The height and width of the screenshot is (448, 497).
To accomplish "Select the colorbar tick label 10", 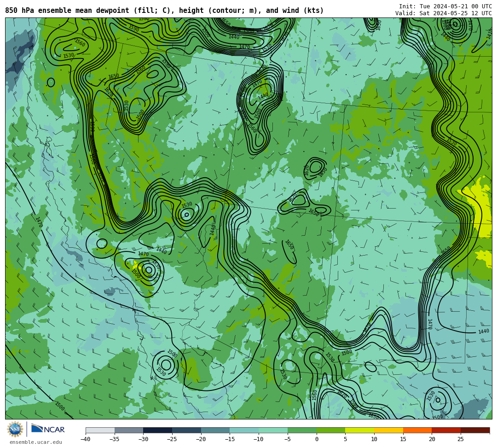I will point(374,439).
